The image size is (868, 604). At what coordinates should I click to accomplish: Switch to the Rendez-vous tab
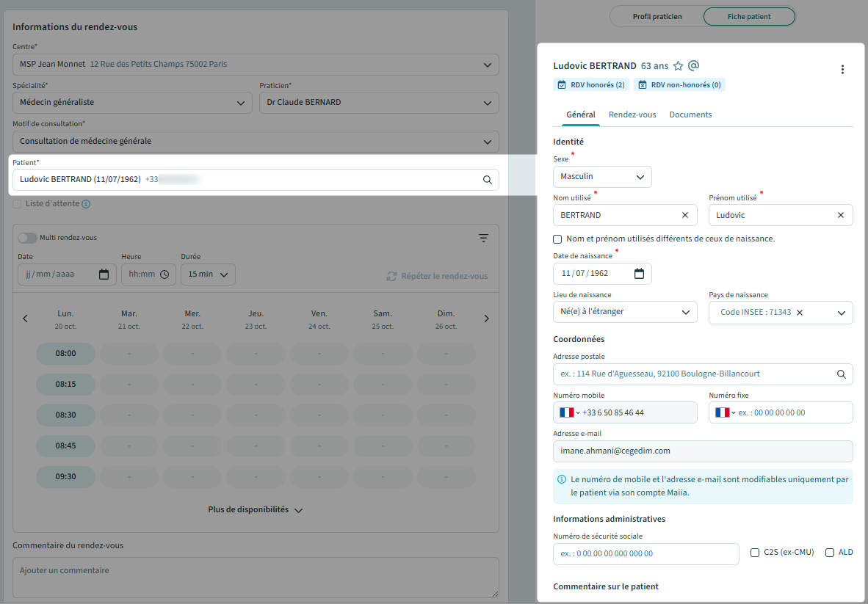point(632,115)
